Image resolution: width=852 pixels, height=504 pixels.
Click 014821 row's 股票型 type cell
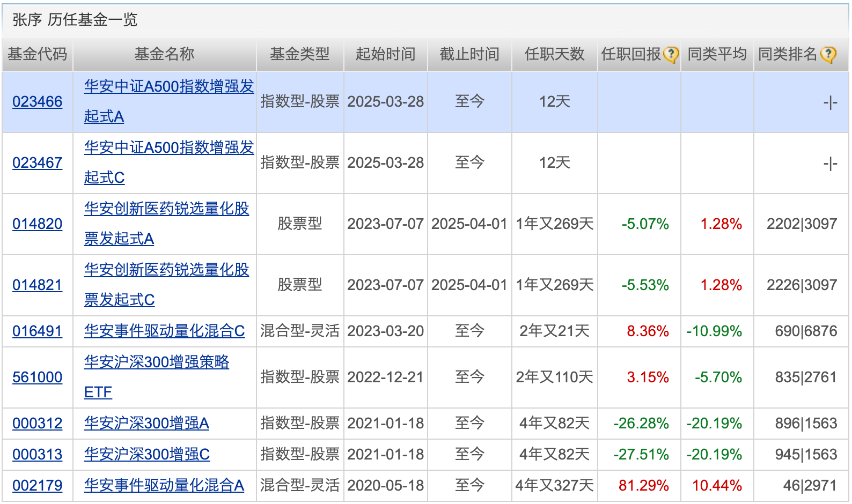tap(300, 285)
